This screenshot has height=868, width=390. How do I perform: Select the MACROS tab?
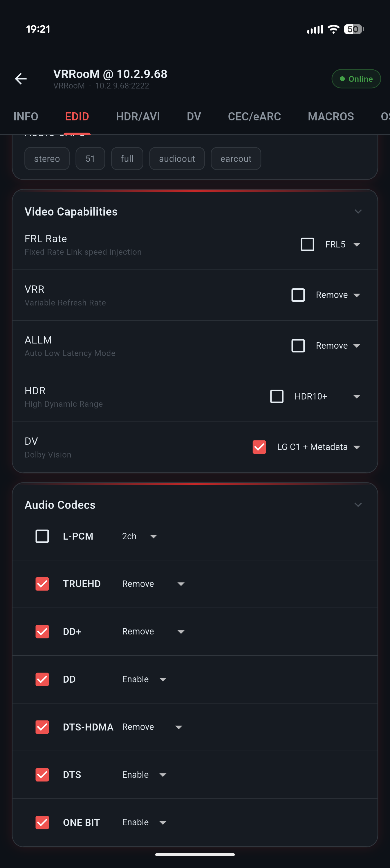tap(330, 117)
